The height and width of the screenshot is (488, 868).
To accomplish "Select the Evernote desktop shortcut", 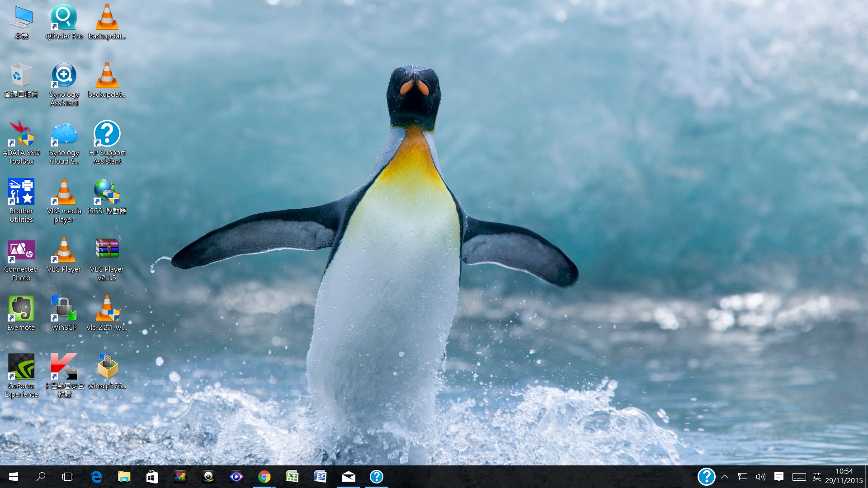I will point(21,314).
